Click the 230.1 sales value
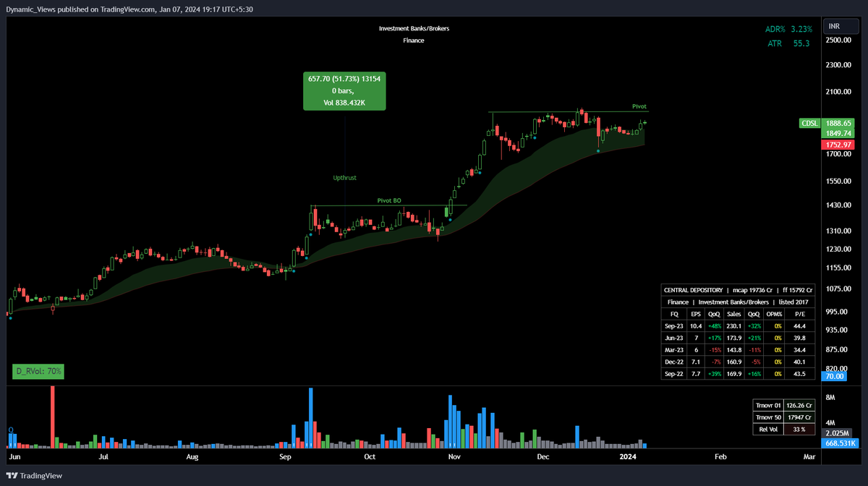The height and width of the screenshot is (486, 868). [734, 326]
